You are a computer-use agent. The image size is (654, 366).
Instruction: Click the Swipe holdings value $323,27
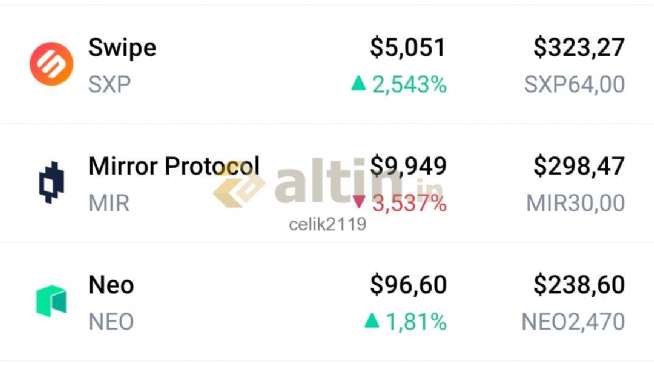(579, 47)
